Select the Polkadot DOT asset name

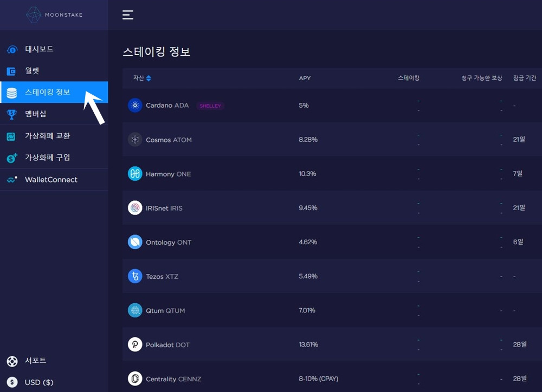point(167,345)
